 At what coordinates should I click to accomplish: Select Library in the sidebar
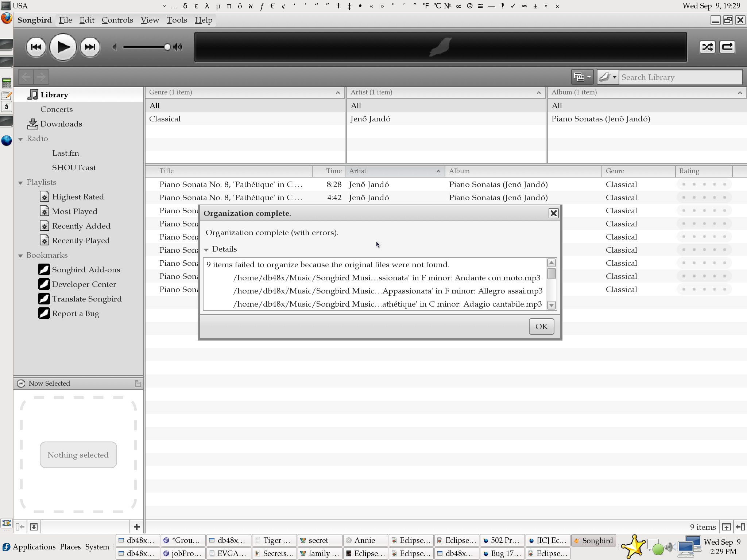click(x=79, y=94)
